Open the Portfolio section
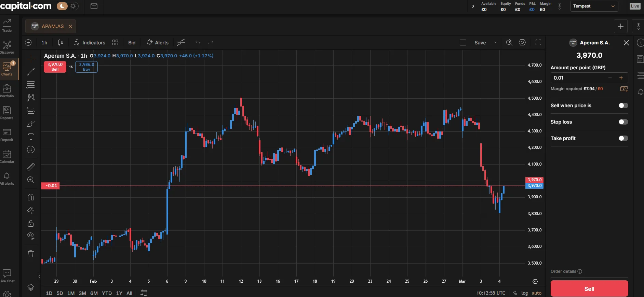The image size is (644, 297). [7, 91]
